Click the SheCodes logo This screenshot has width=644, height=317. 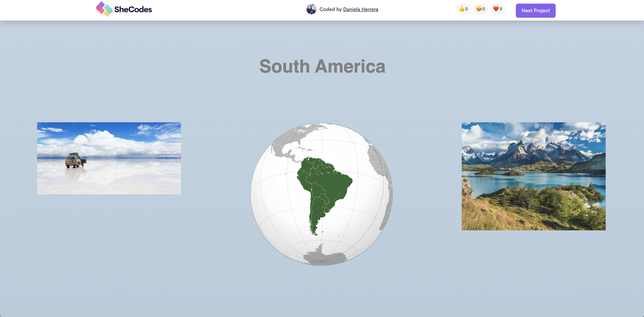coord(124,9)
